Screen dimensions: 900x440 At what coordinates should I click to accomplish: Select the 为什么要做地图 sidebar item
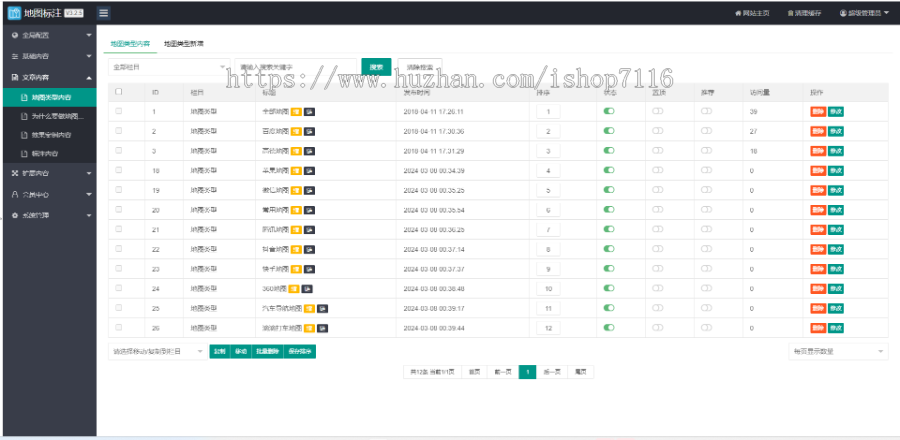tap(49, 116)
